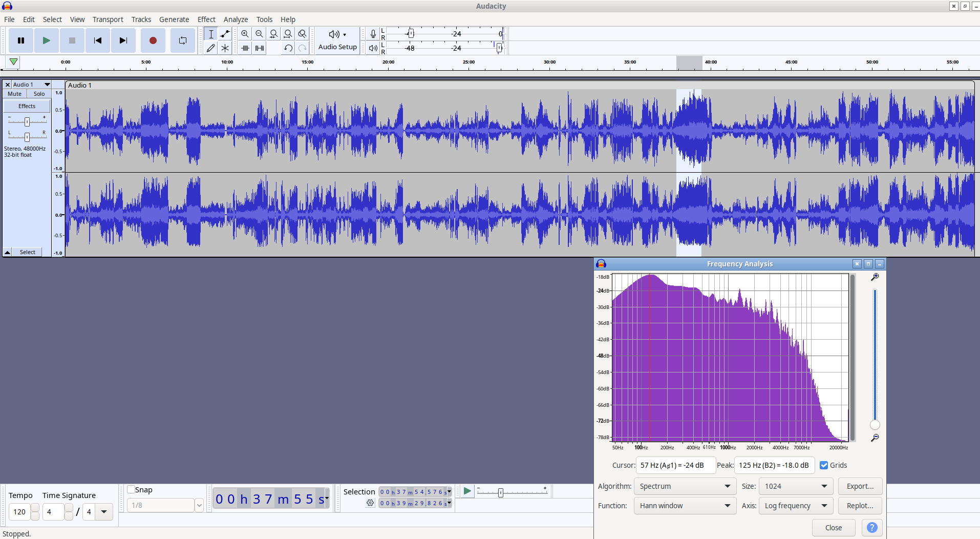
Task: Silence the selected audio
Action: (x=260, y=48)
